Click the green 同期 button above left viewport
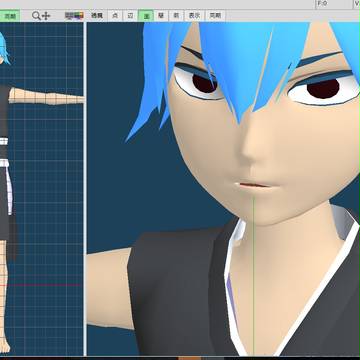The width and height of the screenshot is (360, 360). point(10,16)
